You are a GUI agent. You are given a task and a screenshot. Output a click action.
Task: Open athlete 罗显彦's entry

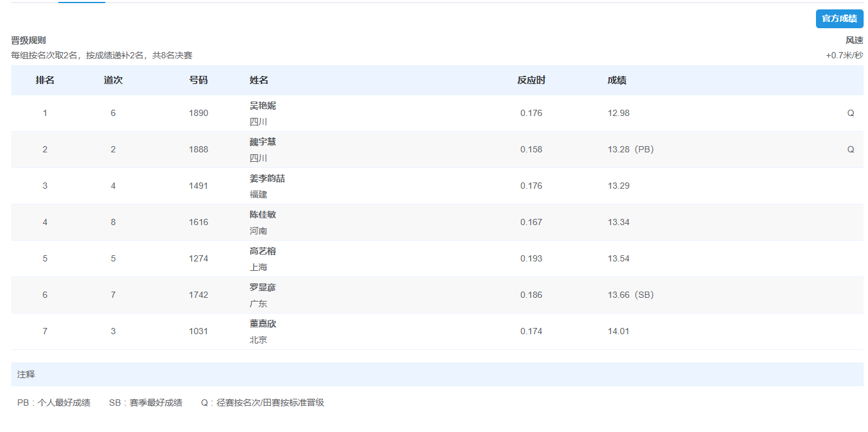pyautogui.click(x=263, y=287)
